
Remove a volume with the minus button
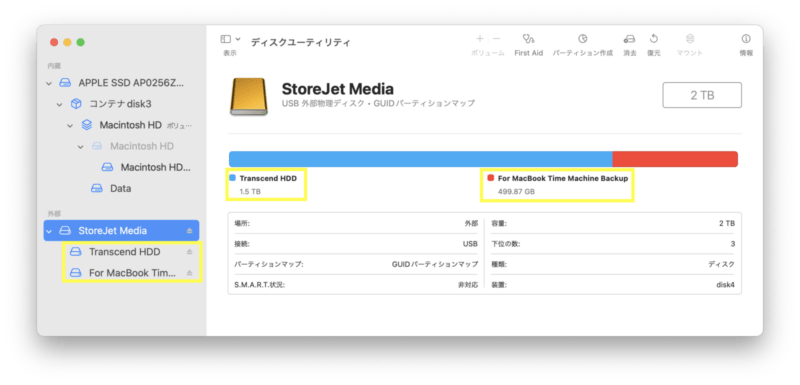[x=496, y=39]
